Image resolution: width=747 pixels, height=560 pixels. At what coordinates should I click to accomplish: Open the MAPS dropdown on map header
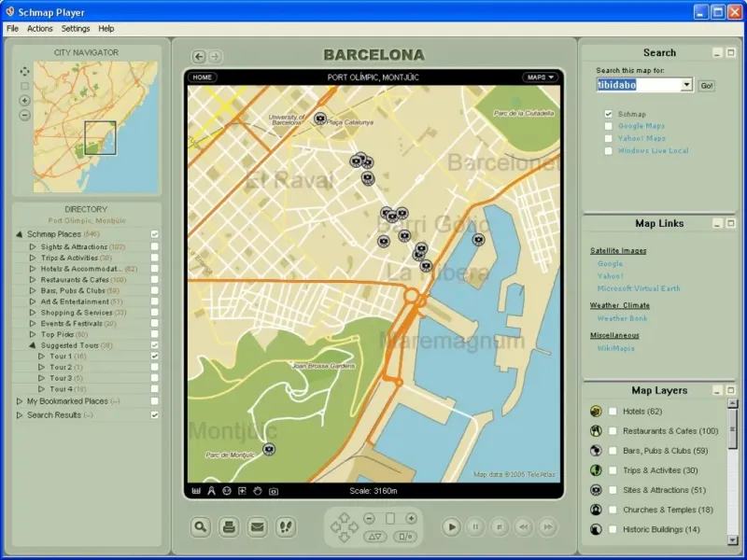[541, 77]
